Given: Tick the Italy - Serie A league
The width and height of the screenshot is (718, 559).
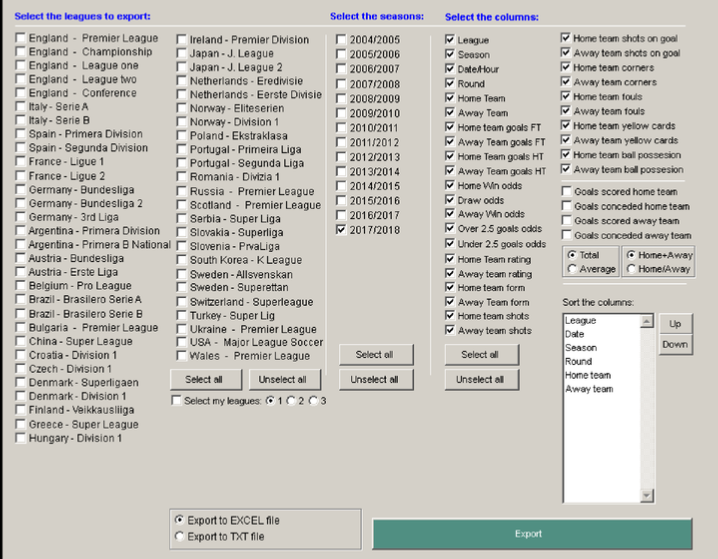Looking at the screenshot, I should tap(21, 106).
